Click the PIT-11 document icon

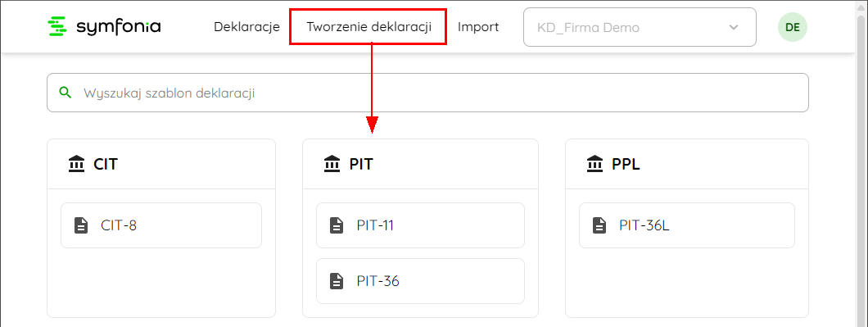[337, 225]
